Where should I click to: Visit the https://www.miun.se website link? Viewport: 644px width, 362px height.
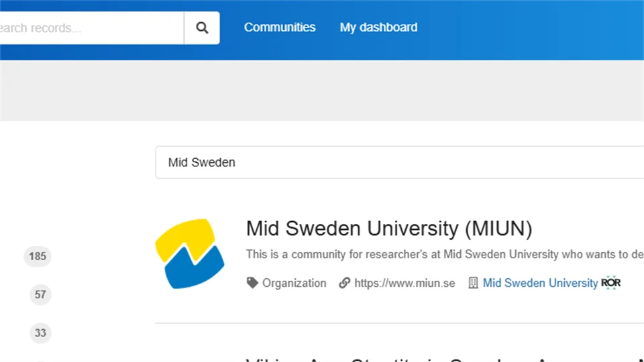pos(405,283)
